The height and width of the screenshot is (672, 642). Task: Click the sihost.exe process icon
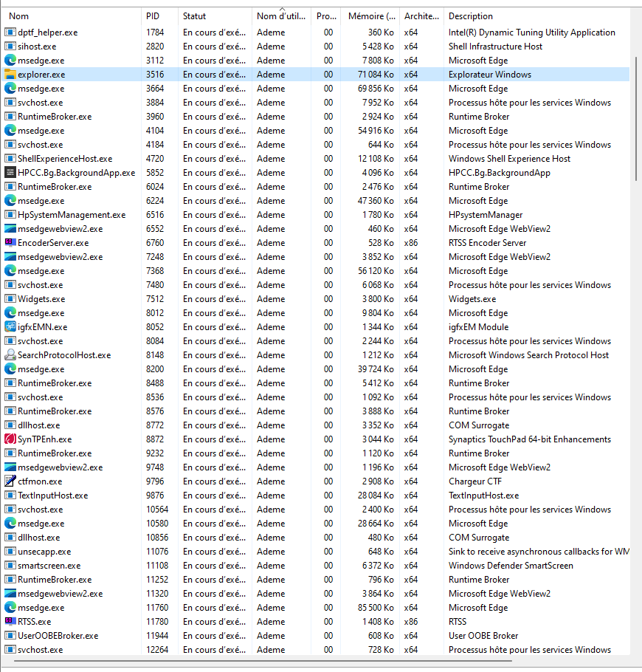click(x=10, y=47)
